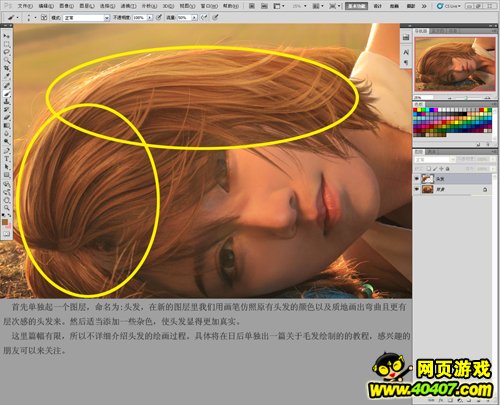Toggle lock all padlock in Layers panel
This screenshot has height=405, width=500.
click(448, 169)
